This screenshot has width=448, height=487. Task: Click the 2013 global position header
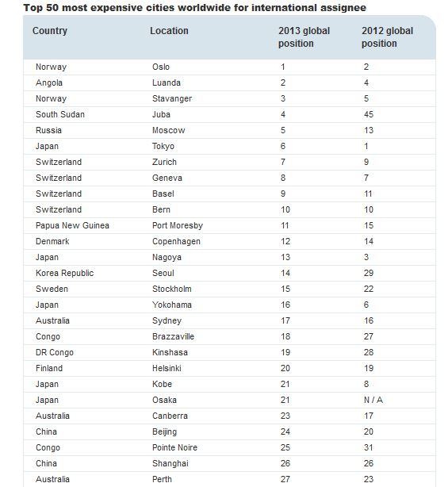click(304, 37)
